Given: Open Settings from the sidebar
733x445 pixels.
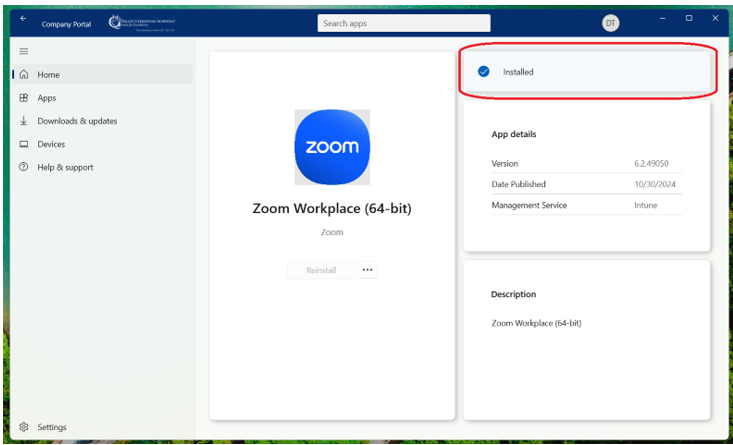Looking at the screenshot, I should coord(102,427).
